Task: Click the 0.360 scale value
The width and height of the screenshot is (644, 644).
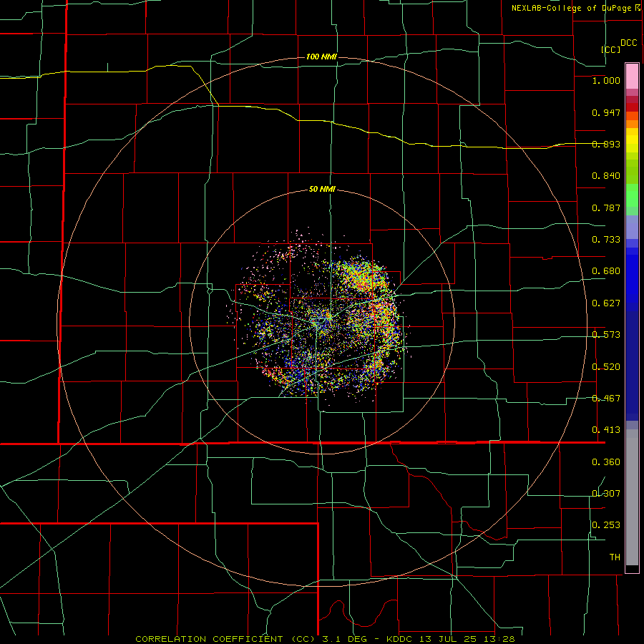Action: [x=606, y=462]
